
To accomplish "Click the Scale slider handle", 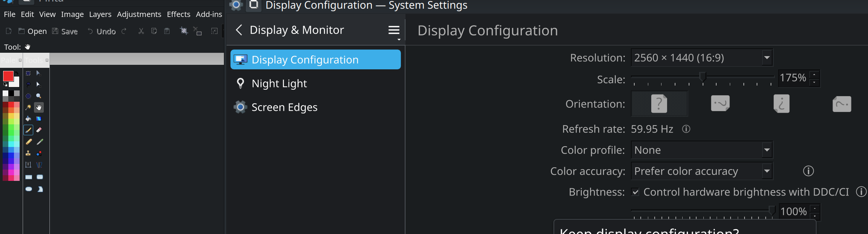I will (703, 77).
